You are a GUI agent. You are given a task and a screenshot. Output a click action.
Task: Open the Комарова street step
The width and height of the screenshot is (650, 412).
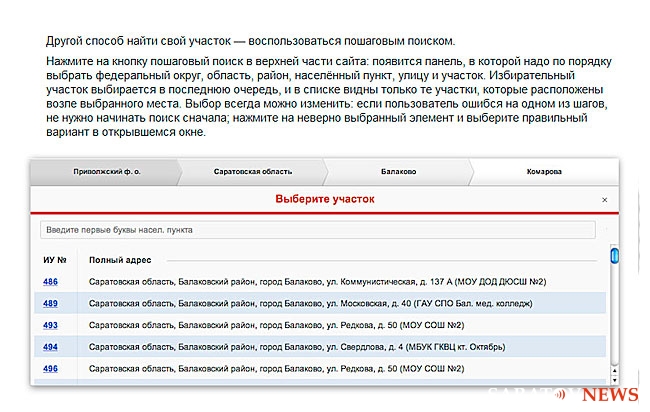coord(544,171)
